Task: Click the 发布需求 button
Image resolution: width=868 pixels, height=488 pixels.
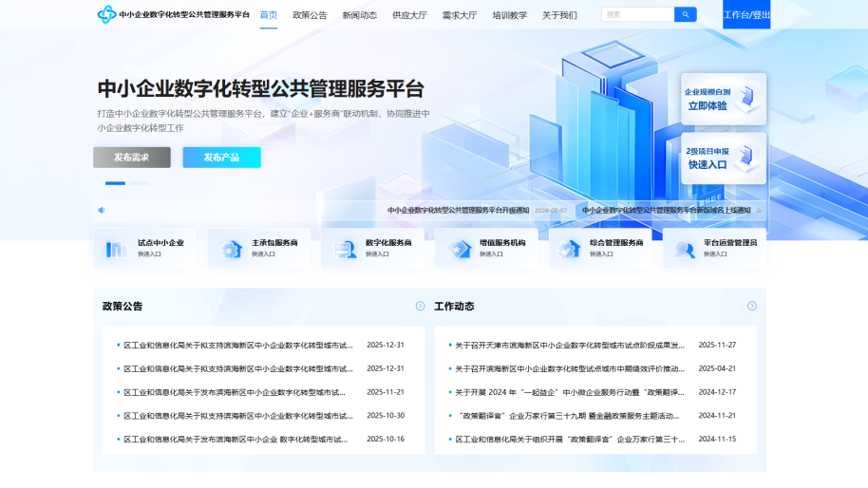Action: point(132,158)
